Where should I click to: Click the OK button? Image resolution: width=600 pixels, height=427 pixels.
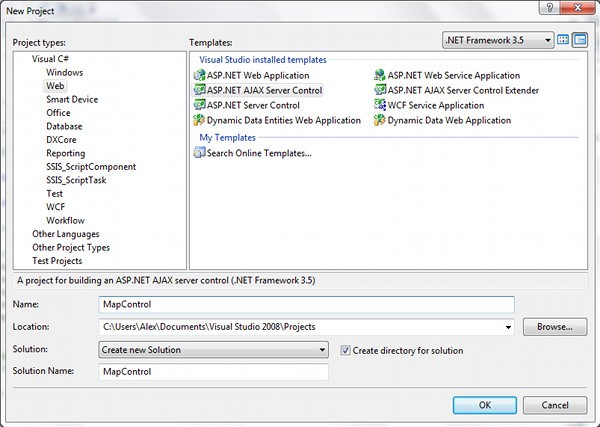[484, 405]
